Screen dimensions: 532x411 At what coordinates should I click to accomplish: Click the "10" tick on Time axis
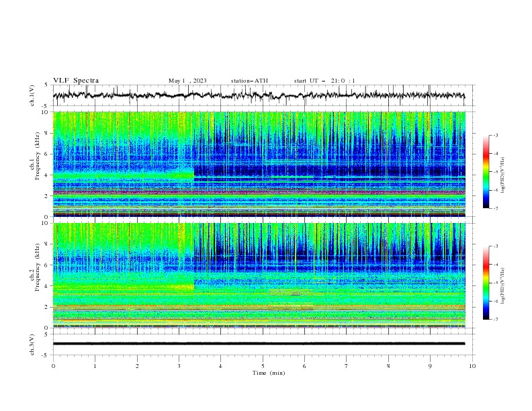click(472, 366)
